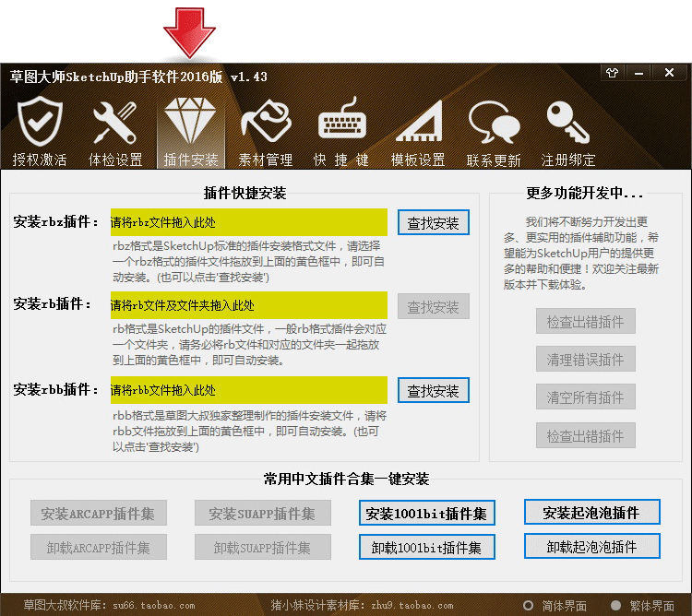This screenshot has height=616, width=692.
Task: Click the skin shirt icon in title bar
Action: 612,73
